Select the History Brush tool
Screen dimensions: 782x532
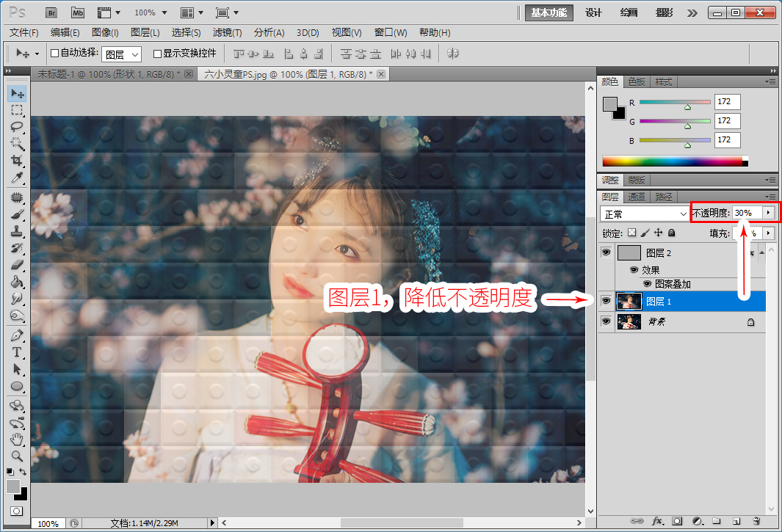(17, 248)
